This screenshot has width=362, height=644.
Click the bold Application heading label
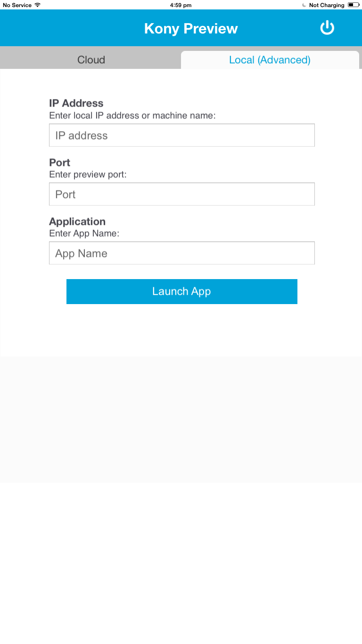pyautogui.click(x=77, y=222)
